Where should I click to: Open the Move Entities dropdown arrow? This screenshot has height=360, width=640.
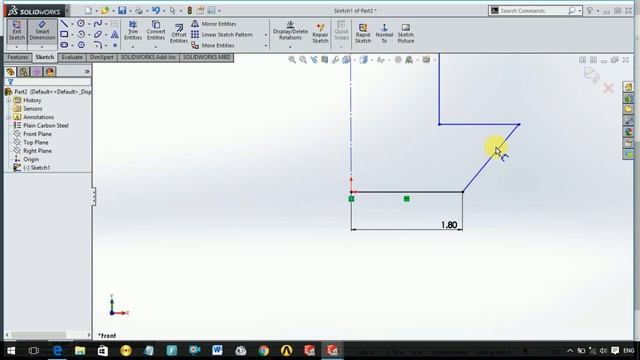tap(266, 46)
